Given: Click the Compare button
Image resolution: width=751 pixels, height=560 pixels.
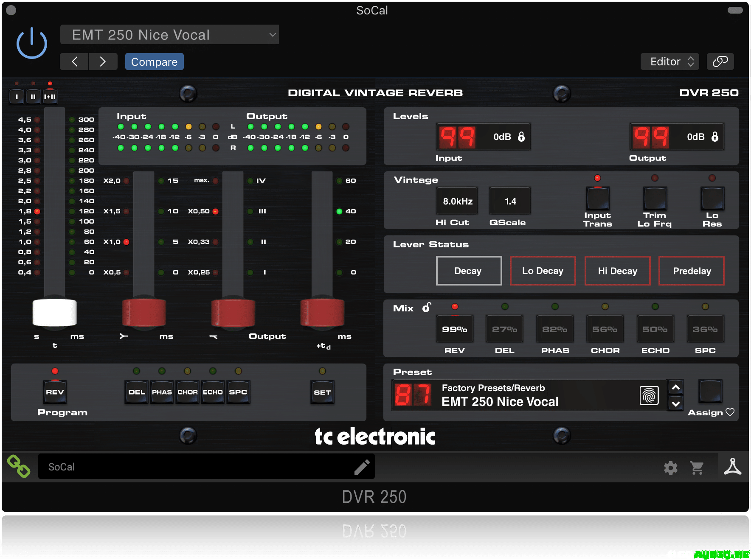Looking at the screenshot, I should [x=154, y=62].
